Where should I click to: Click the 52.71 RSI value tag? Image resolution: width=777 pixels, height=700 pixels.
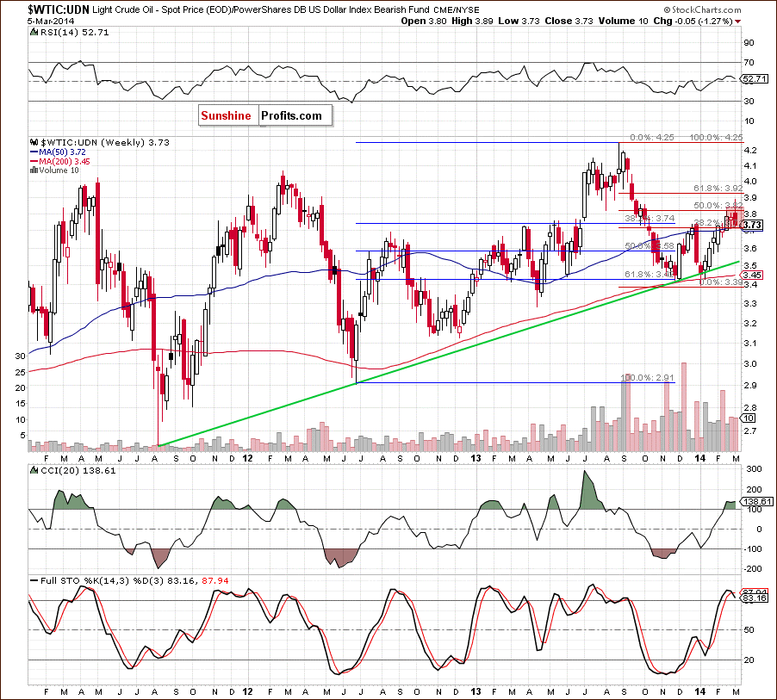point(755,78)
